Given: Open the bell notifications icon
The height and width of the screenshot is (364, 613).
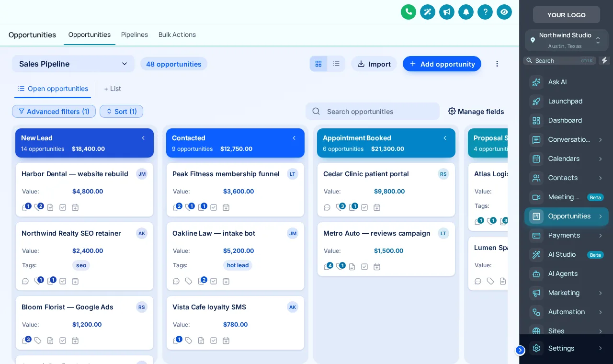Looking at the screenshot, I should click(466, 12).
